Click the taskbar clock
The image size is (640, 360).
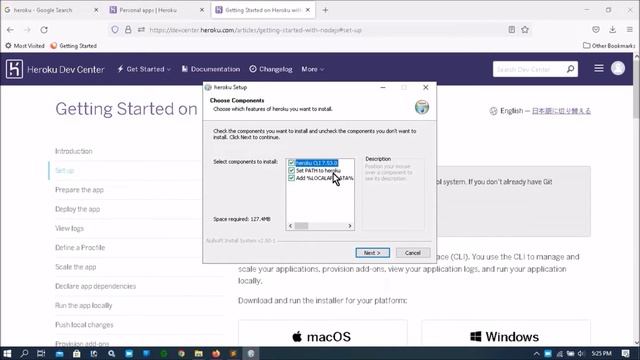click(x=602, y=353)
